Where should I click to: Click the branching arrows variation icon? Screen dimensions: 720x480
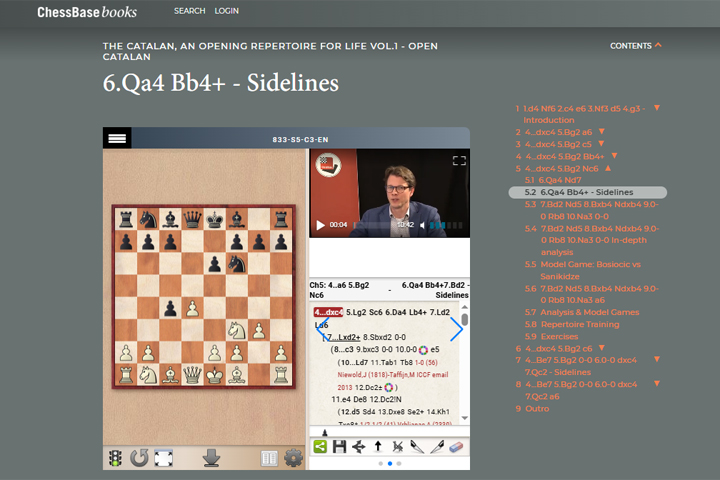point(359,446)
